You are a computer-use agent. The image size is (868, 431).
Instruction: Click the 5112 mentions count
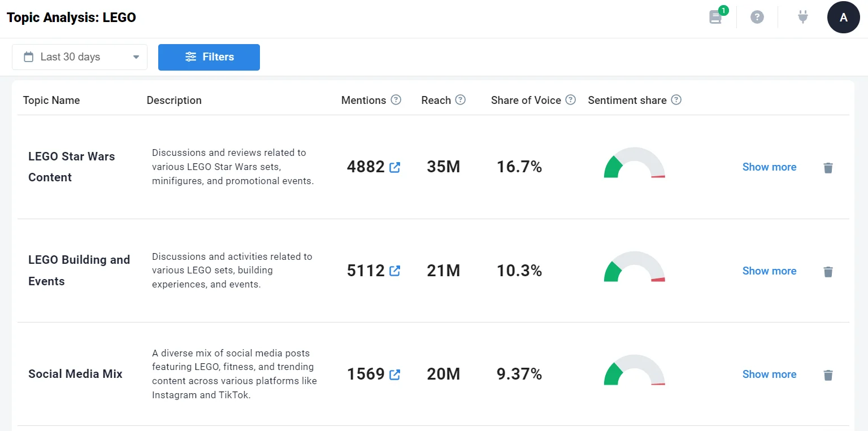[366, 271]
